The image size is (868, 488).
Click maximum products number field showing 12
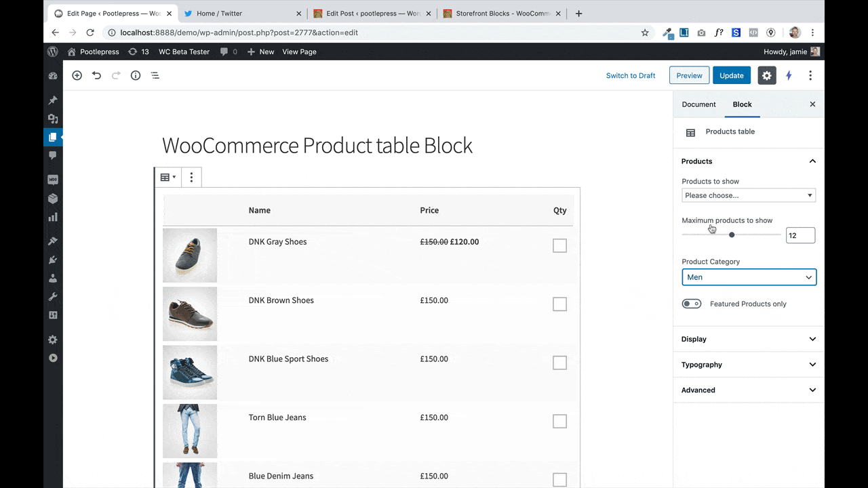(800, 235)
